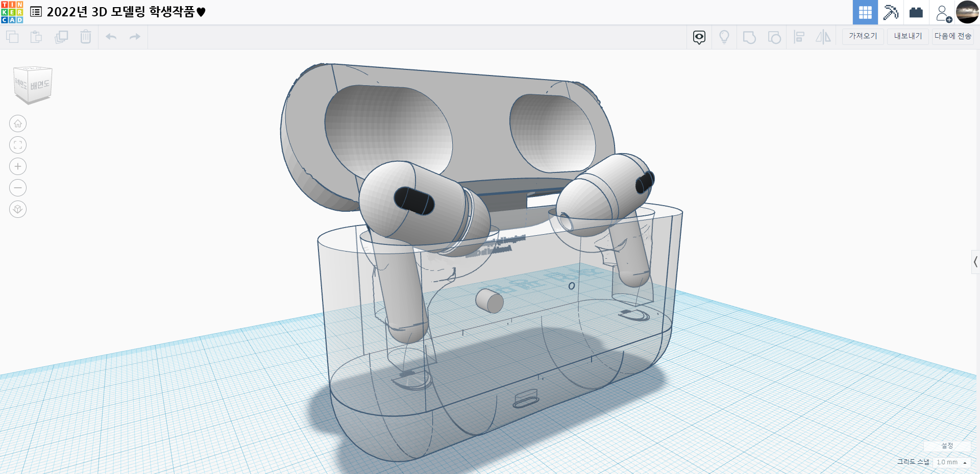Click the Zoom out minus button
Viewport: 980px width, 474px height.
18,188
